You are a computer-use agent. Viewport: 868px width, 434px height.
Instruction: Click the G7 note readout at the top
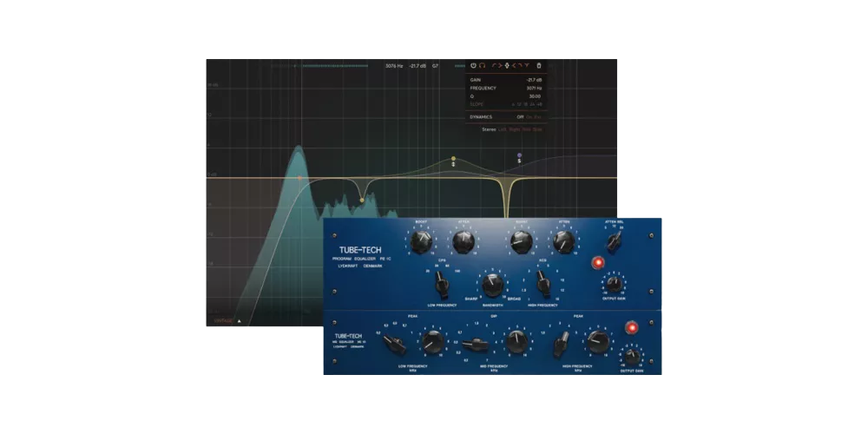coord(435,65)
